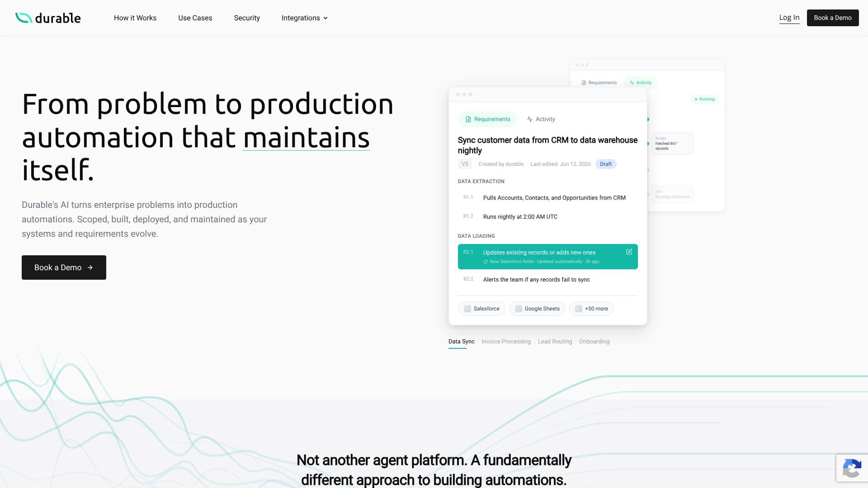Click the reCAPTCHA badge icon
Screen dimensions: 868x488
[852, 469]
